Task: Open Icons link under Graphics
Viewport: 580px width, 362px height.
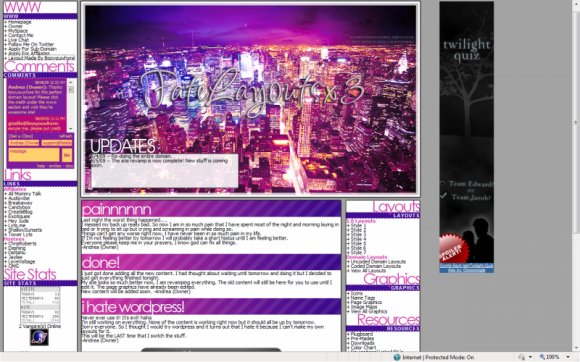Action: tap(357, 293)
